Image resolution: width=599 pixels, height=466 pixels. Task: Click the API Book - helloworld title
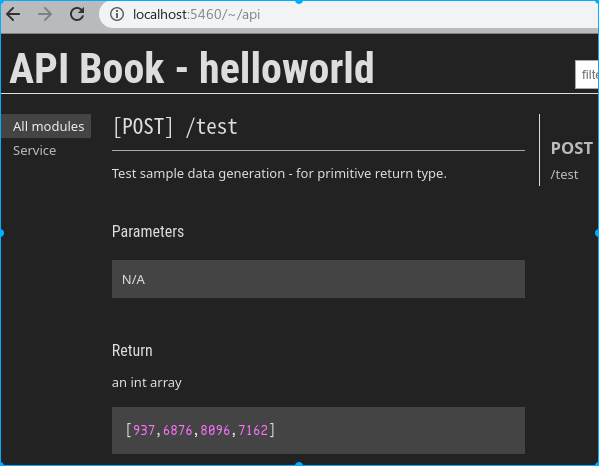click(192, 68)
